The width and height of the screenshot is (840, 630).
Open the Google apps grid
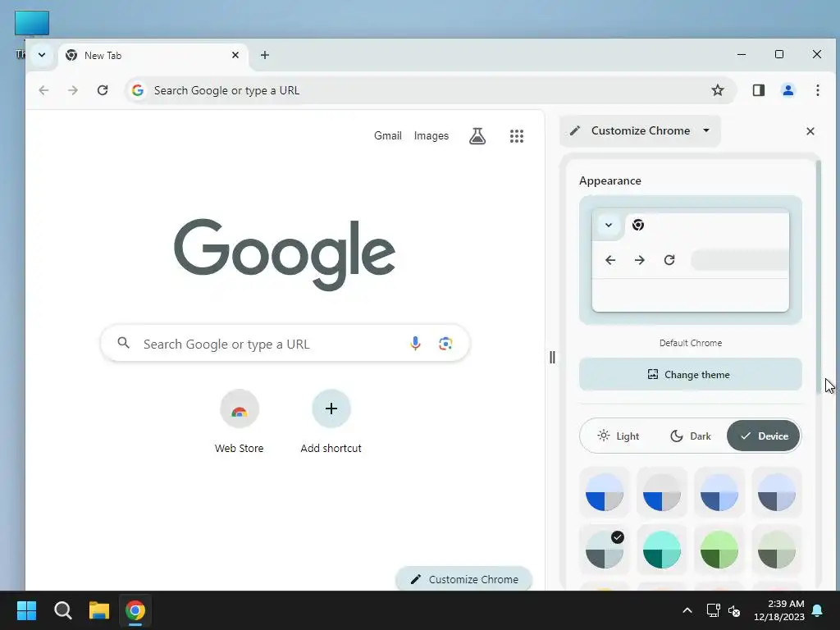517,136
